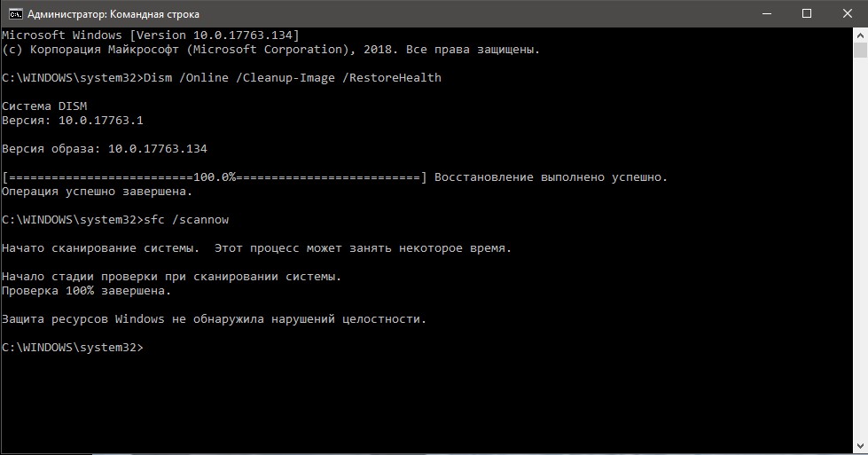Viewport: 868px width, 455px height.
Task: Click the Защита ресурсов Windows result line
Action: 215,318
